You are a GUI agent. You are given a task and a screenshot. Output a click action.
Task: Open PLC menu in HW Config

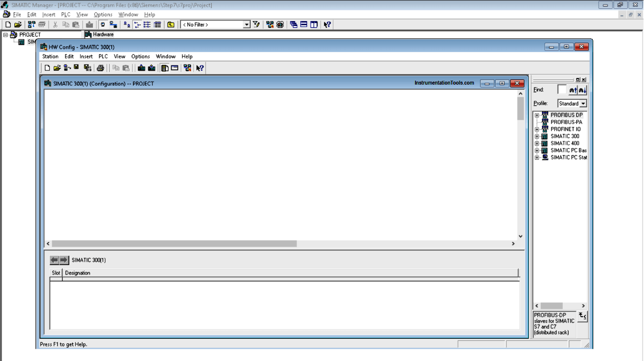[103, 57]
